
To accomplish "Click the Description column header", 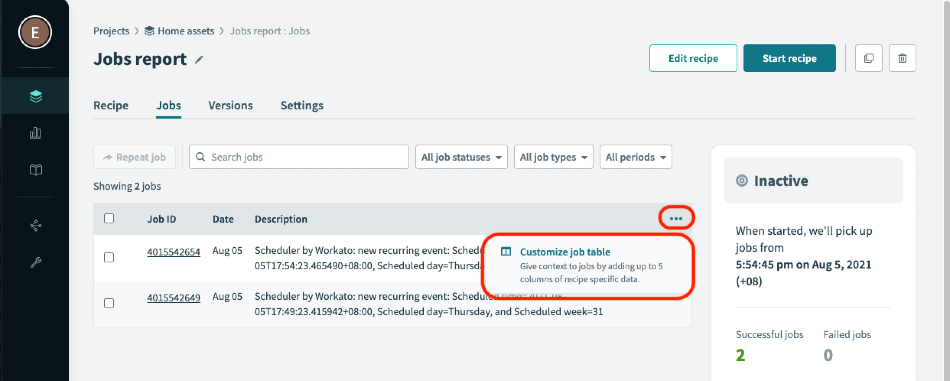I will 281,219.
